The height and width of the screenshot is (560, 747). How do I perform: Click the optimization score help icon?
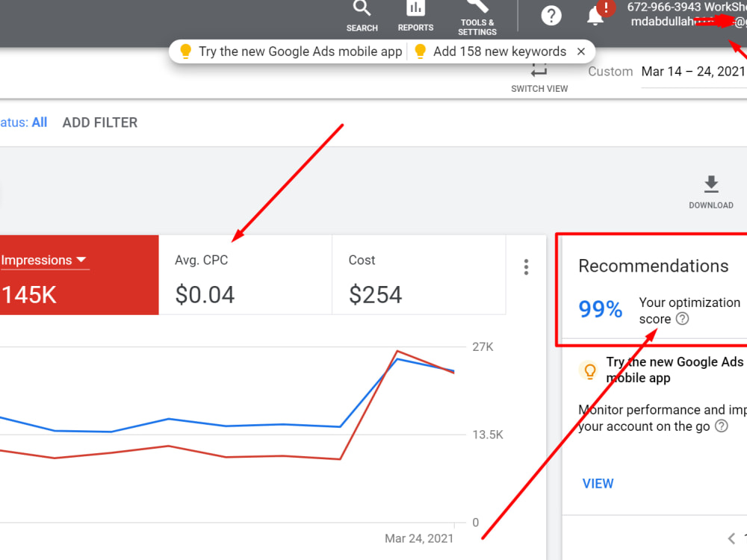click(682, 319)
